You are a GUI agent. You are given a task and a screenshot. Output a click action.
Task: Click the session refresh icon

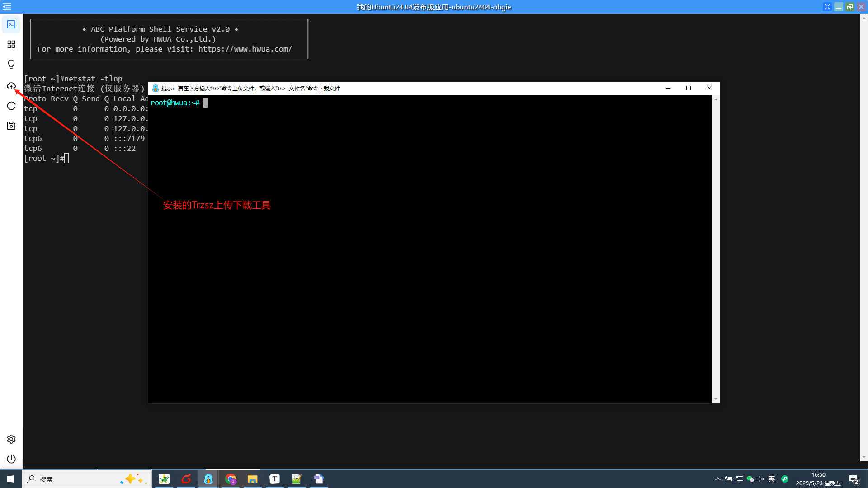pyautogui.click(x=11, y=106)
